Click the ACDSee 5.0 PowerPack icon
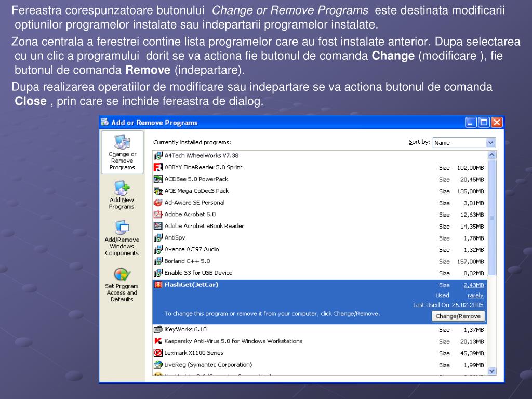The width and height of the screenshot is (532, 399). click(x=158, y=179)
